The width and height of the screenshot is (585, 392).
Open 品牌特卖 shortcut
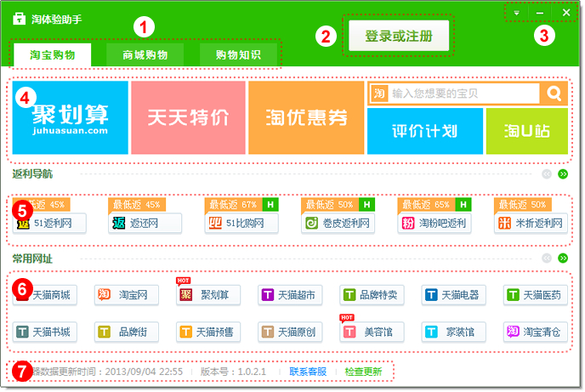[372, 295]
